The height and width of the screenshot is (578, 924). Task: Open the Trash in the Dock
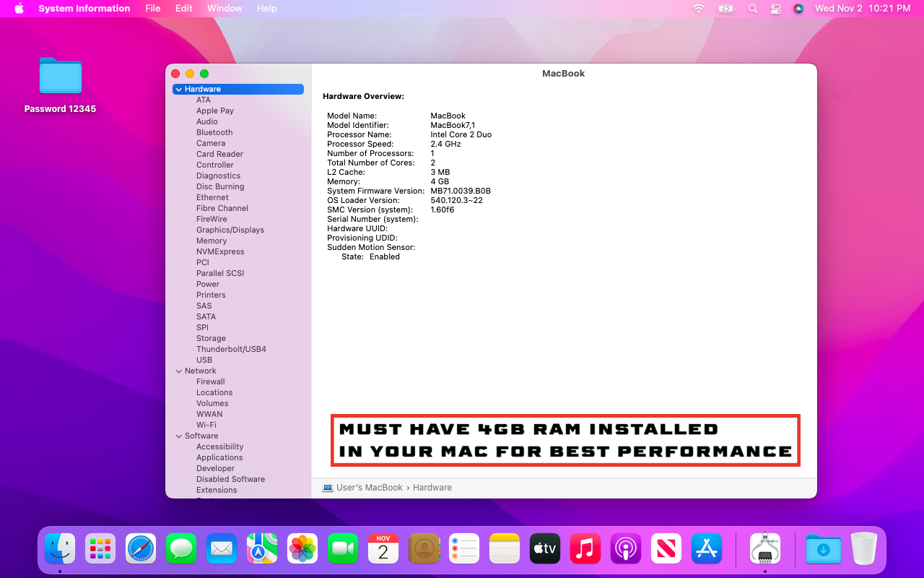pyautogui.click(x=863, y=548)
